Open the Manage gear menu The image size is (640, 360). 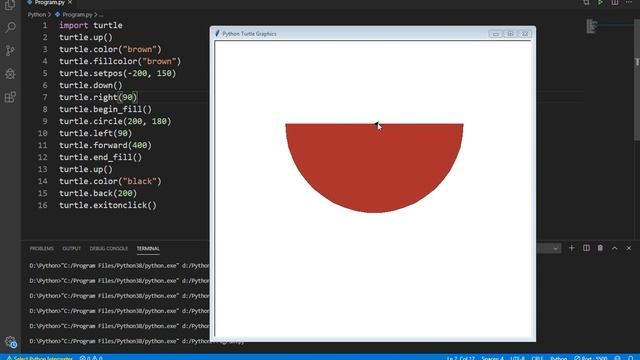click(10, 342)
